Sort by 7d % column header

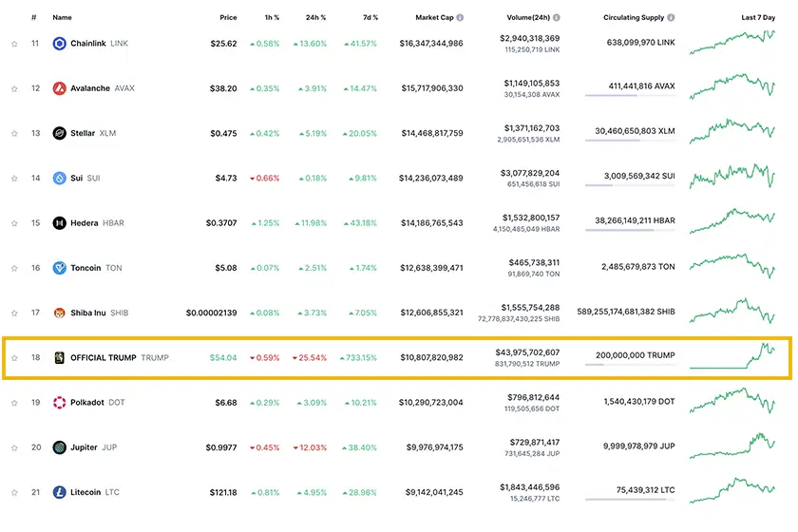point(368,17)
